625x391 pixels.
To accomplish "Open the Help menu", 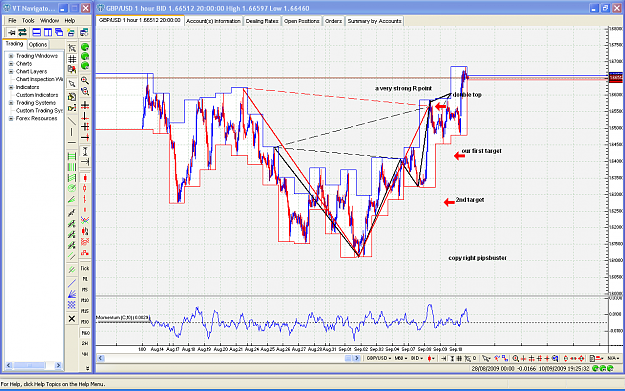I will point(70,20).
